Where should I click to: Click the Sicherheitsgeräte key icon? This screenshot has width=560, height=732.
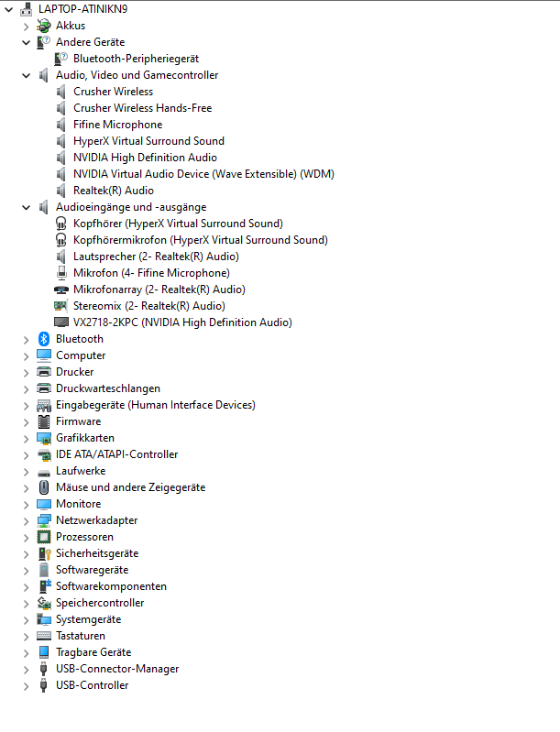44,553
